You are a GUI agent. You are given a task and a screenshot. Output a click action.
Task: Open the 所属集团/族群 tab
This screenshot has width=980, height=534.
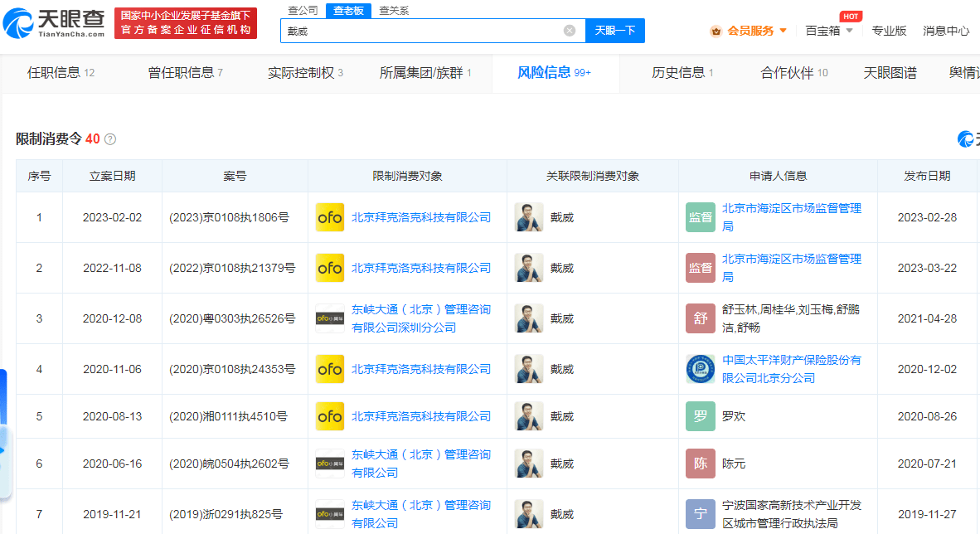425,73
